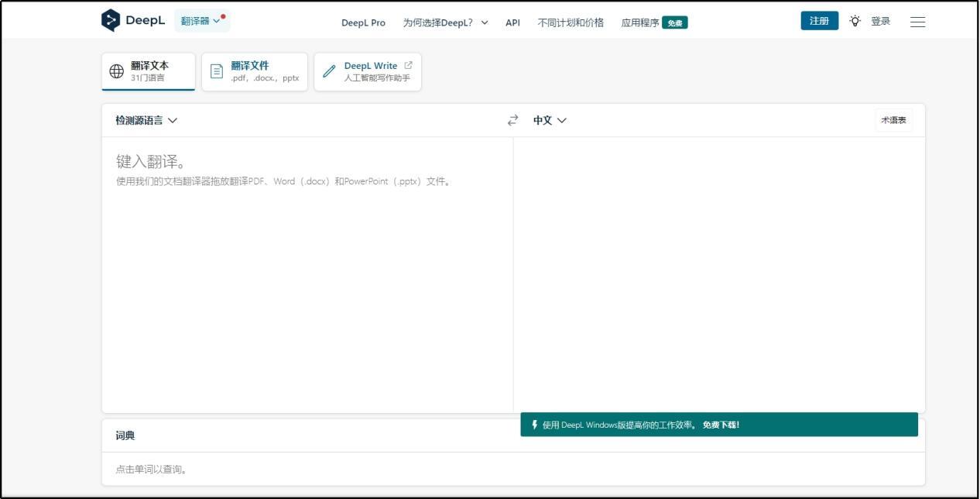
Task: Click the pen icon for DeepL Write
Action: point(329,71)
